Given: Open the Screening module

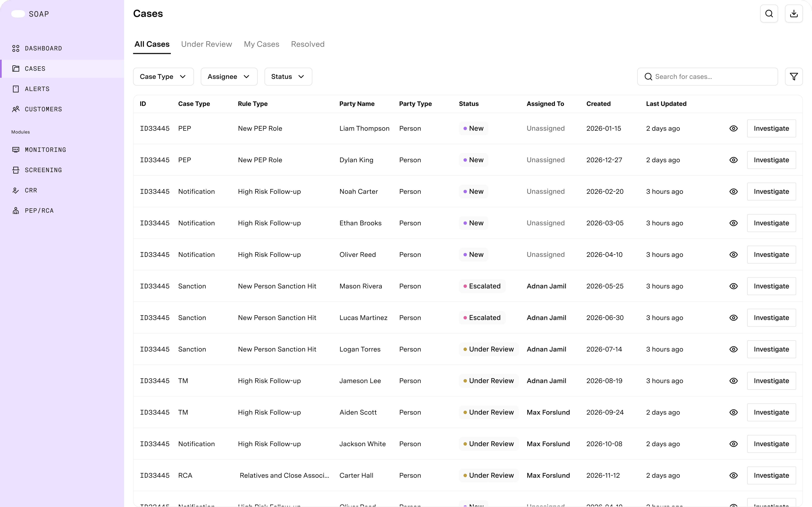Looking at the screenshot, I should pyautogui.click(x=43, y=170).
